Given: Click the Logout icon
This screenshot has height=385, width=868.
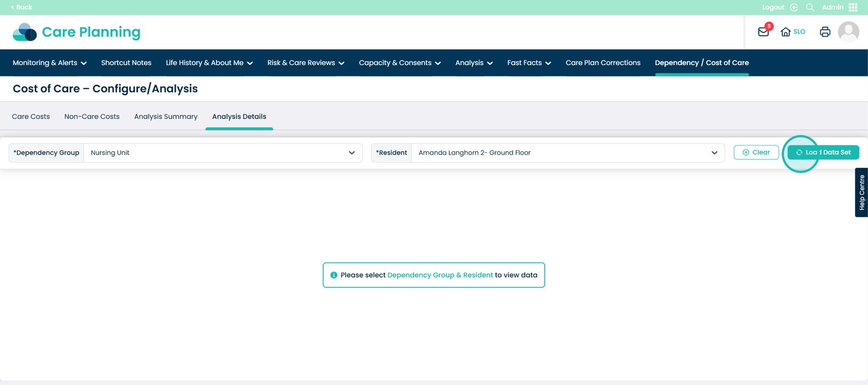Looking at the screenshot, I should tap(794, 7).
